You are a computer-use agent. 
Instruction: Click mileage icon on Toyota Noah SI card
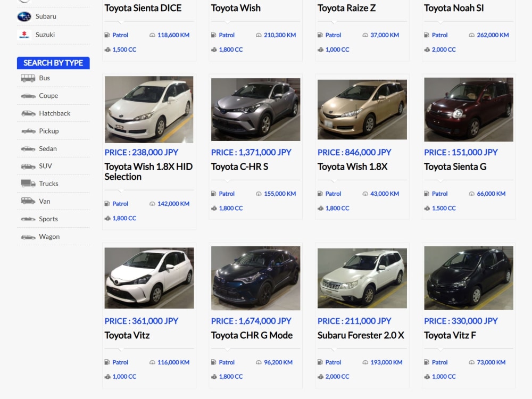coord(471,35)
